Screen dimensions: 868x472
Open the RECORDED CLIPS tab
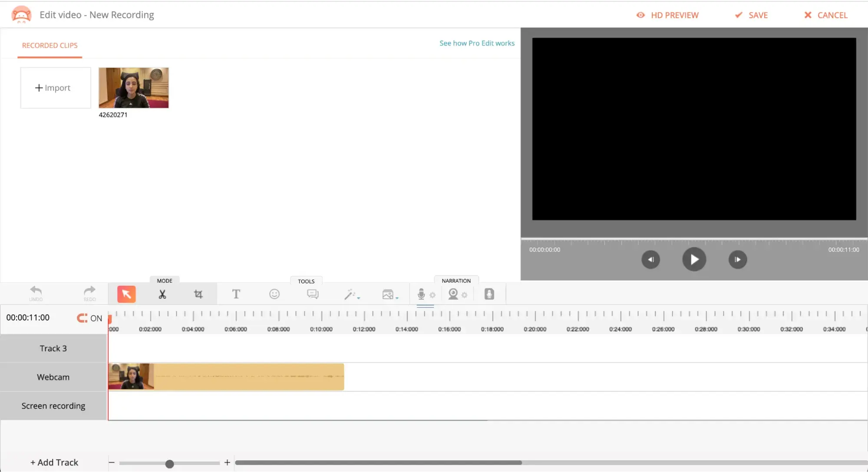(50, 45)
